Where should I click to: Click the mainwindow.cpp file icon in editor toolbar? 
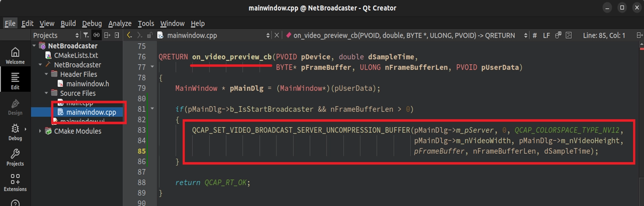coord(160,35)
